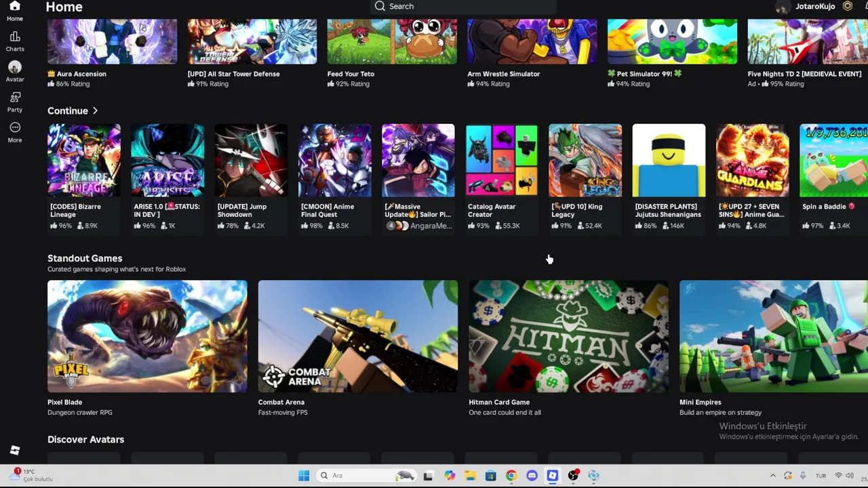
Task: Open the Robux hexagon icon
Action: click(848, 6)
